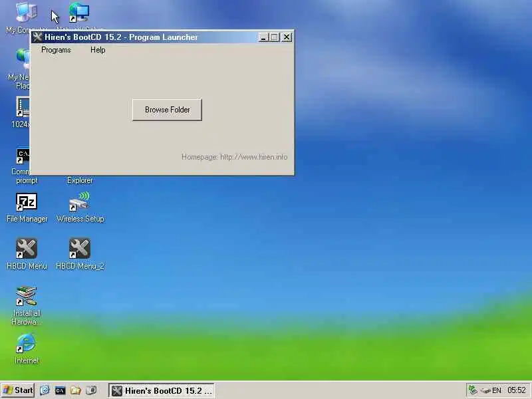Open the Help menu

[98, 50]
